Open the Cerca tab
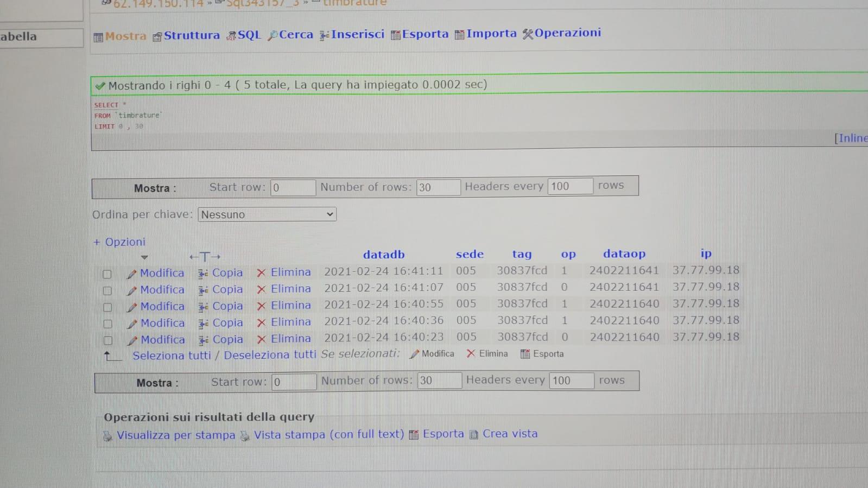Image resolution: width=868 pixels, height=488 pixels. (290, 35)
